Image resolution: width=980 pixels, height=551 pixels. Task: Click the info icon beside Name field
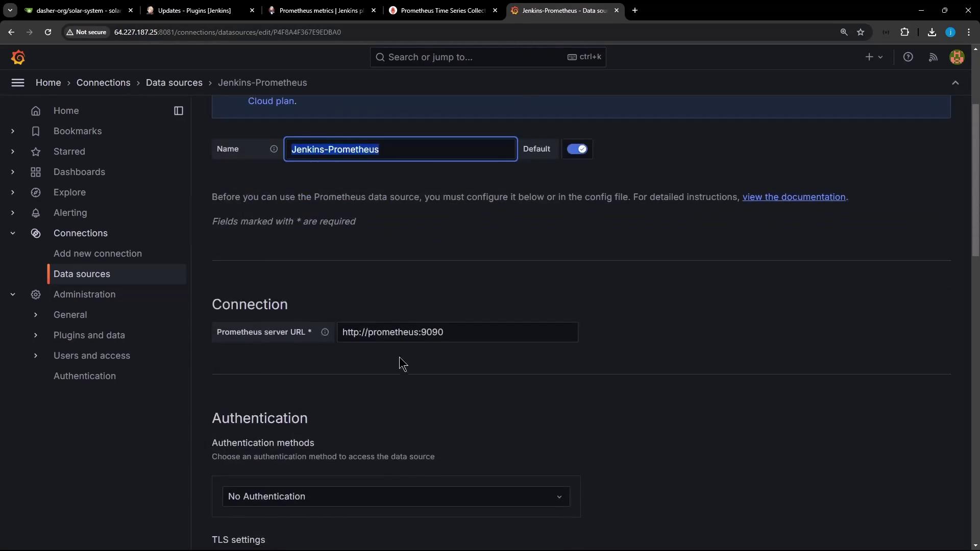274,149
